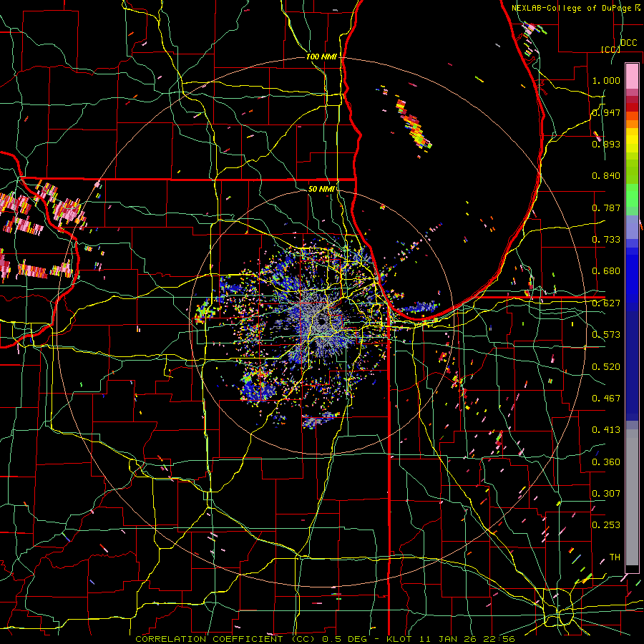This screenshot has height=644, width=644.
Task: Select the DCC label above the color scale
Action: point(628,43)
